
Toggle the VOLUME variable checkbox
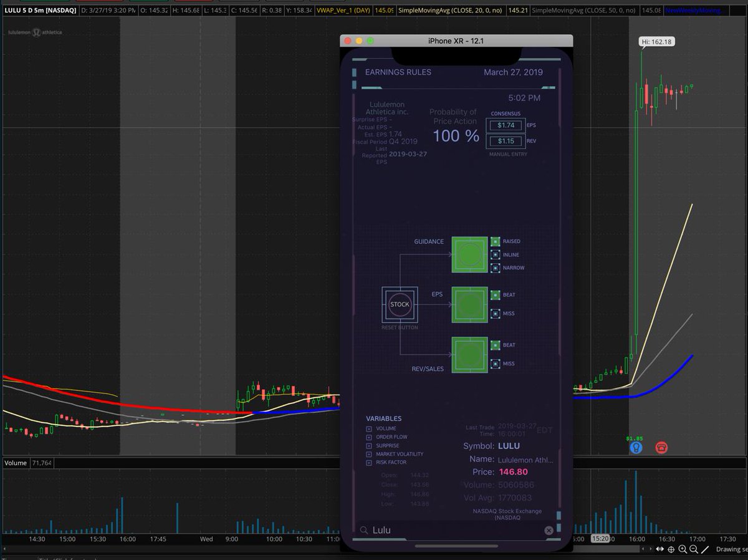click(x=369, y=428)
